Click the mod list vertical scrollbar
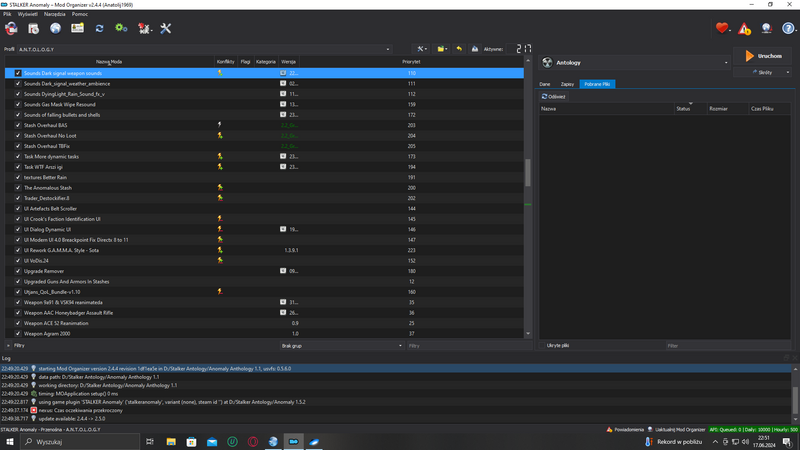The width and height of the screenshot is (800, 450). point(529,173)
